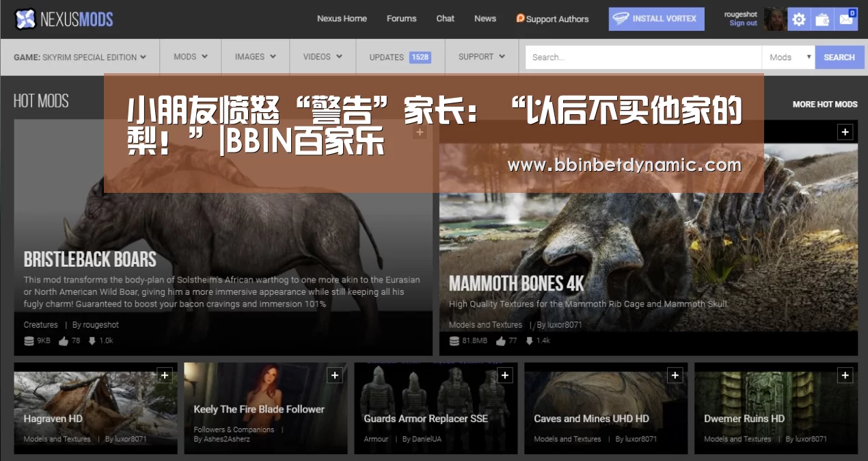868x461 pixels.
Task: Open Bristleback Boars mod title
Action: [x=90, y=259]
